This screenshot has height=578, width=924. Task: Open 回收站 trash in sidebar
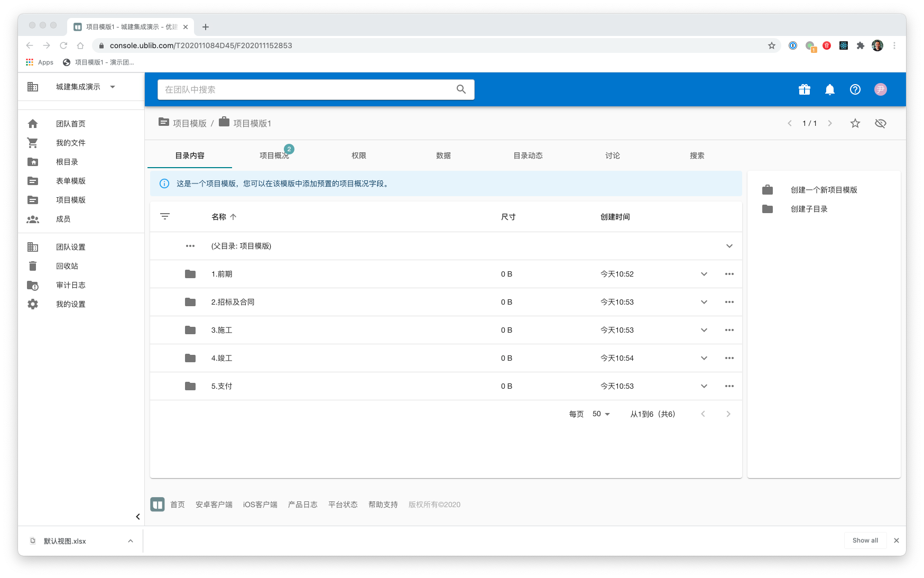(x=67, y=266)
